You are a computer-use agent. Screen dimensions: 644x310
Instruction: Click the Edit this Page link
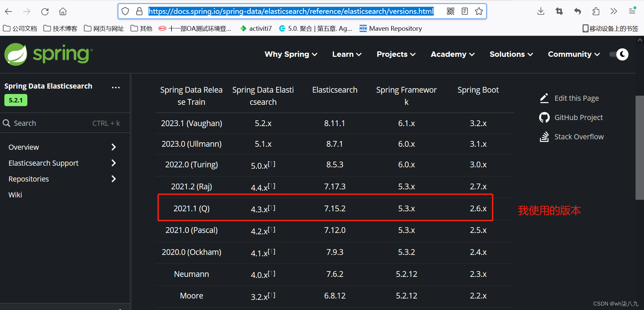click(x=576, y=98)
